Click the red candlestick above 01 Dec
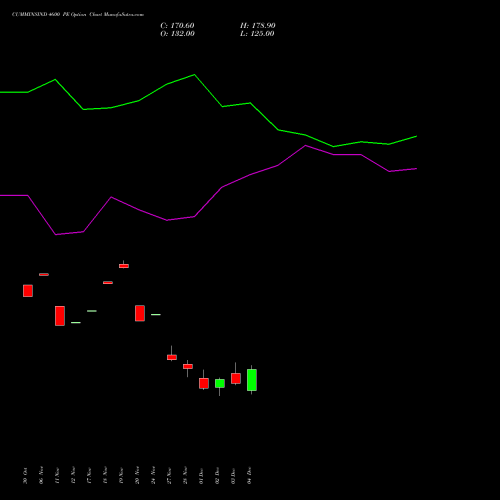The width and height of the screenshot is (500, 500). 204,383
